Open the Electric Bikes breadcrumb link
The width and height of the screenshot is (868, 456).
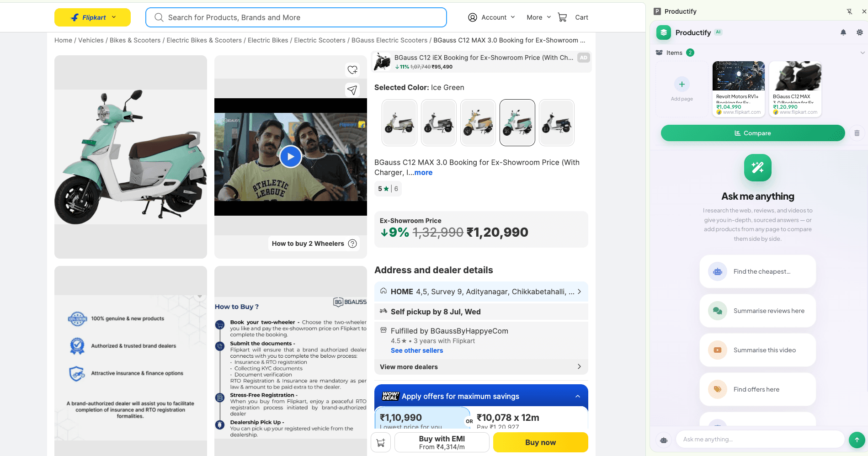pyautogui.click(x=268, y=40)
